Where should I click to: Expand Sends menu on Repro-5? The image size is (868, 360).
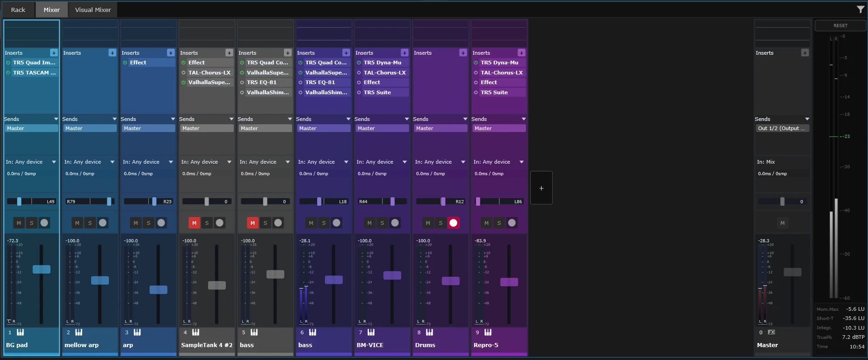click(523, 119)
